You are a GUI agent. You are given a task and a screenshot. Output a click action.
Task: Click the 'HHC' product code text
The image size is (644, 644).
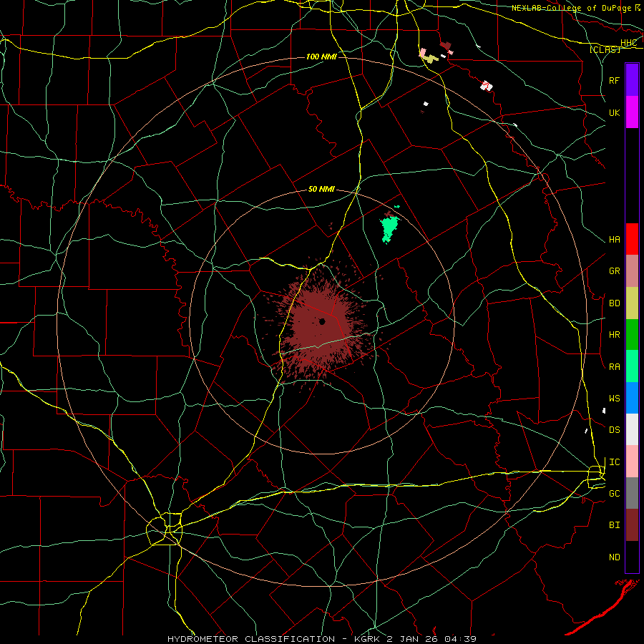(629, 43)
